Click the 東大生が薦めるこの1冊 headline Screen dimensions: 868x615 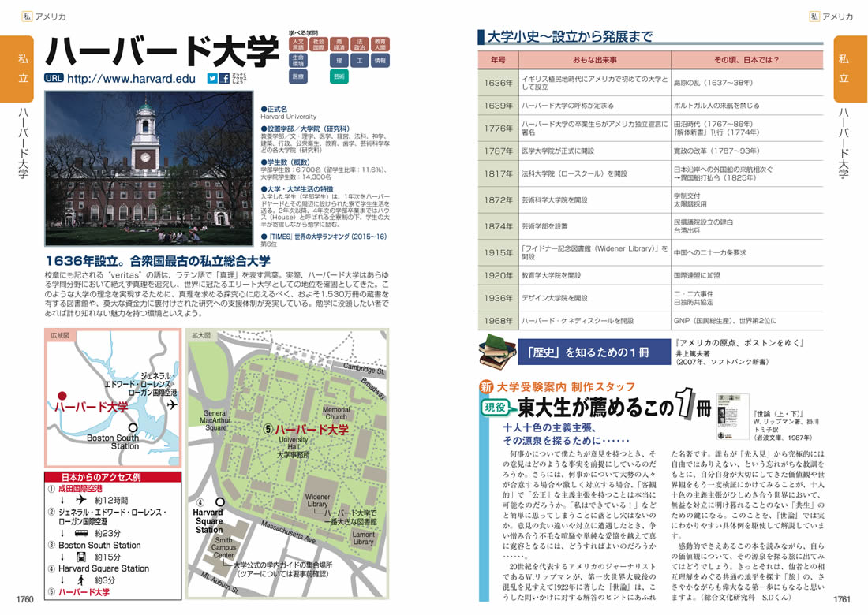coord(614,407)
